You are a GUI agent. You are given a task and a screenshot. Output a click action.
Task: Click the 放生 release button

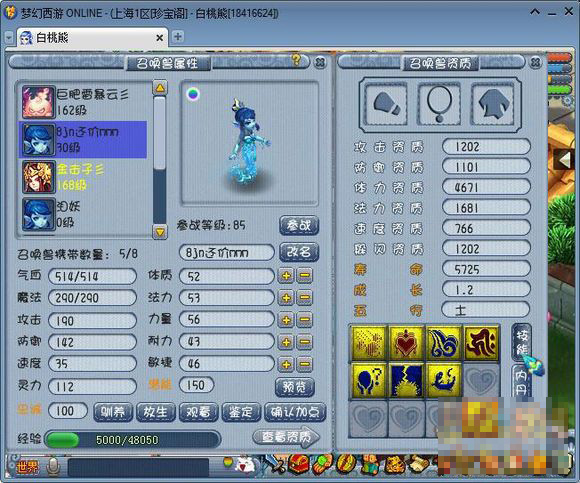156,412
